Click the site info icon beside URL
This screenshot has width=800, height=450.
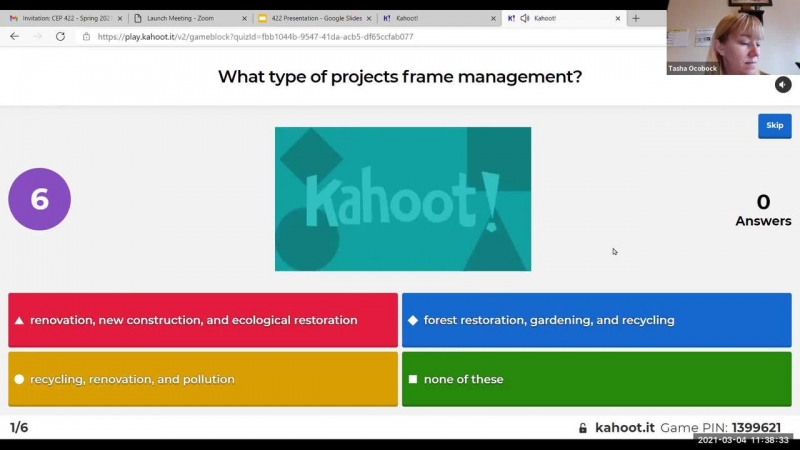[86, 36]
